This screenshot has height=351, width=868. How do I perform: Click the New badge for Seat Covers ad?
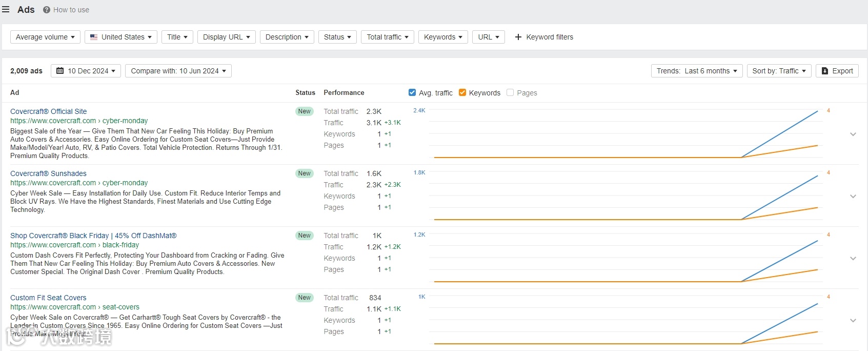[x=305, y=298]
